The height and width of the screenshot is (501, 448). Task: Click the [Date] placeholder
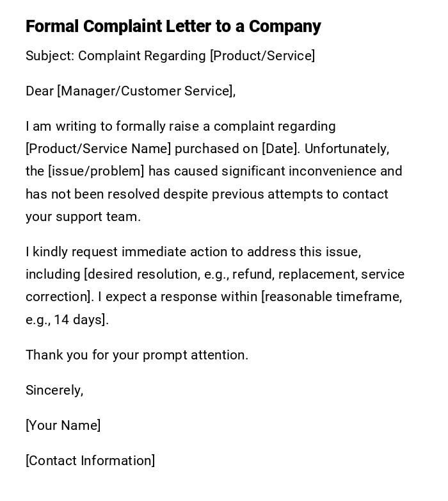tap(280, 149)
